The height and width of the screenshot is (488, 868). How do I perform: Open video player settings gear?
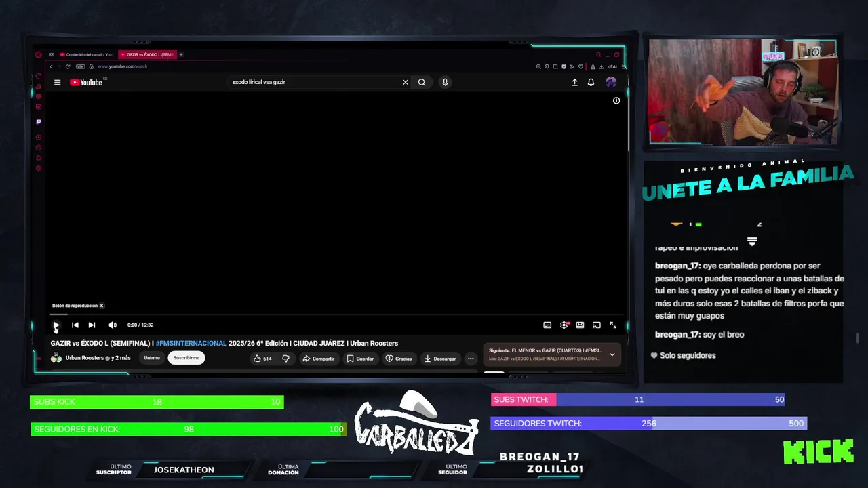pos(564,325)
